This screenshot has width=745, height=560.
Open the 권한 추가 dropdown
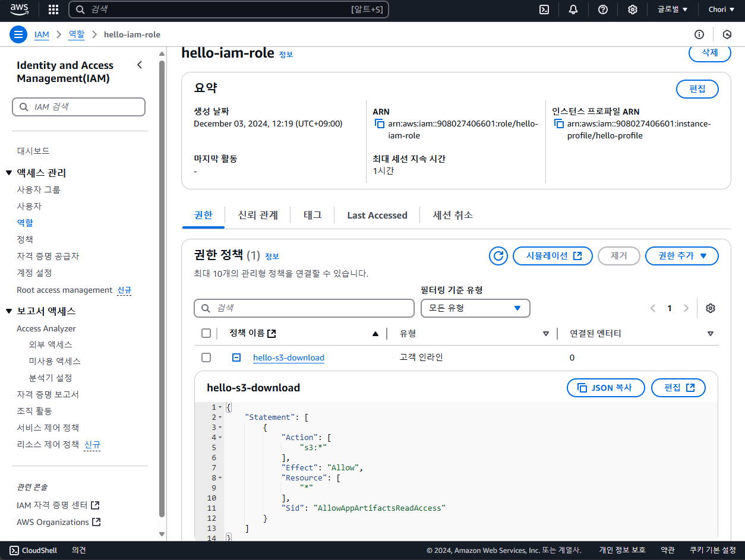(x=682, y=256)
